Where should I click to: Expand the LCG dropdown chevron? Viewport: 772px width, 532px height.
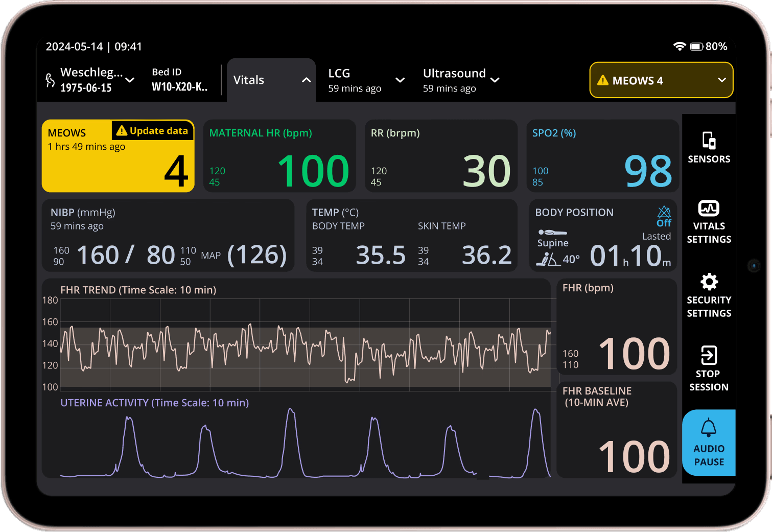(401, 80)
